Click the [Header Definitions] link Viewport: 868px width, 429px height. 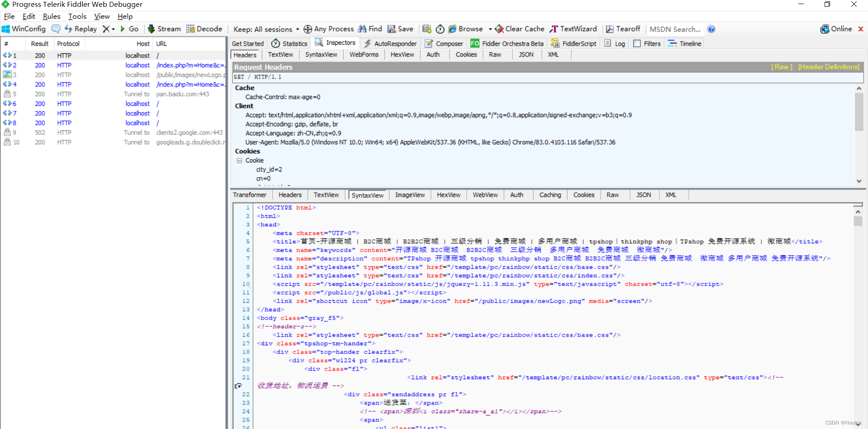[829, 67]
